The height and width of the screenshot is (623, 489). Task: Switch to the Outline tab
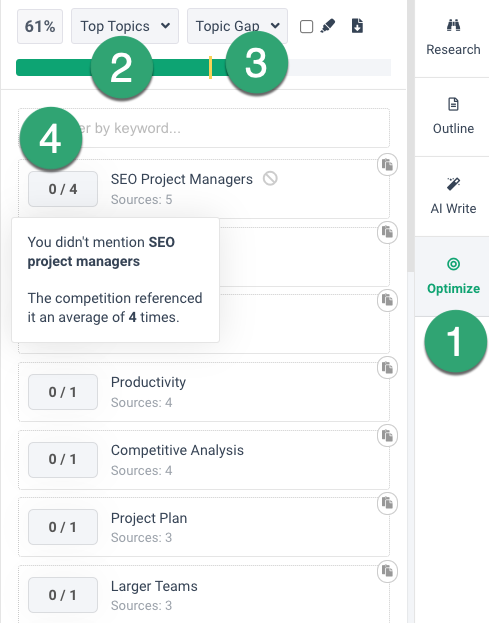(453, 117)
